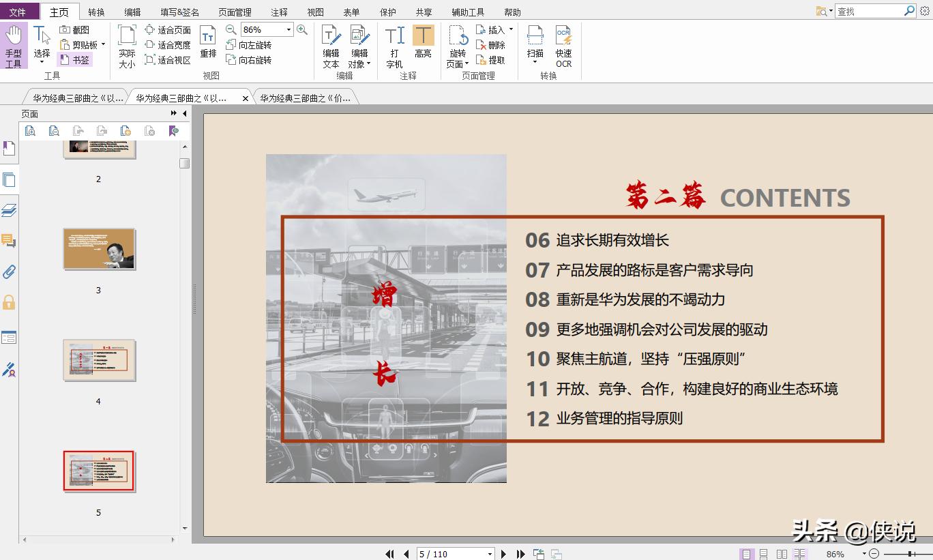Click the search (查找) input field
933x560 pixels.
pos(870,11)
